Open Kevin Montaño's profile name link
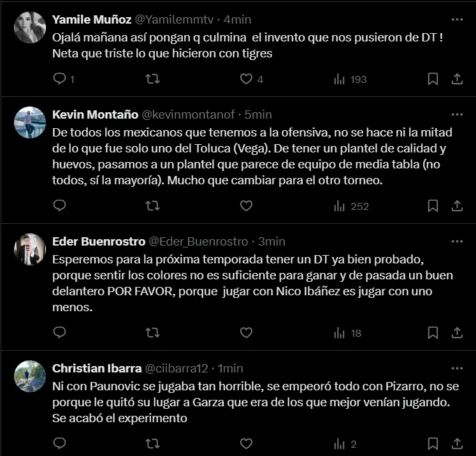476x456 pixels. point(95,115)
